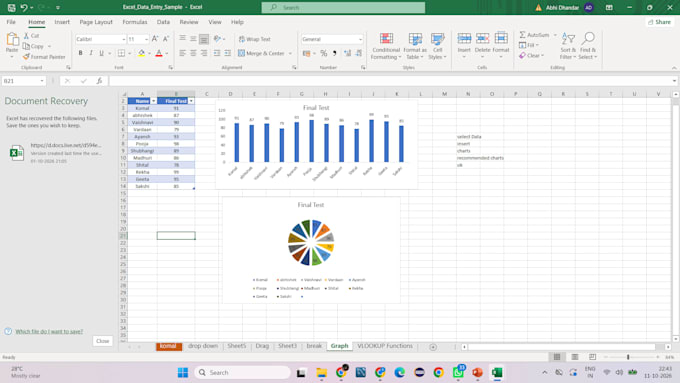Toggle Align Left

pyautogui.click(x=183, y=53)
